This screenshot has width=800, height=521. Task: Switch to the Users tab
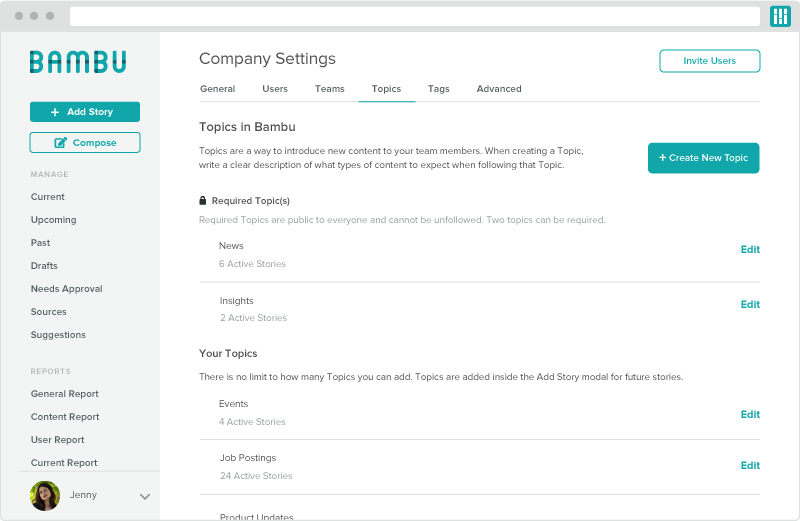(275, 89)
